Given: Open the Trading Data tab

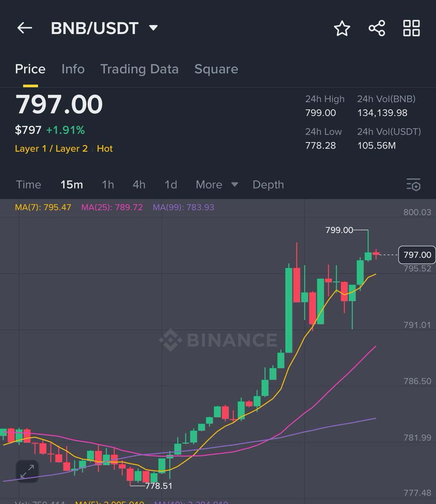Looking at the screenshot, I should (139, 69).
